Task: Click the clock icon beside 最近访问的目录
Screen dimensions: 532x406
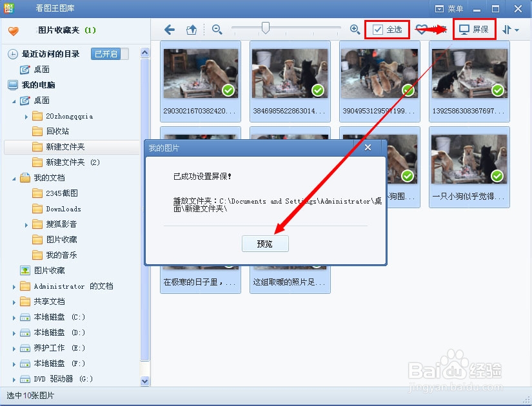Action: [x=12, y=54]
